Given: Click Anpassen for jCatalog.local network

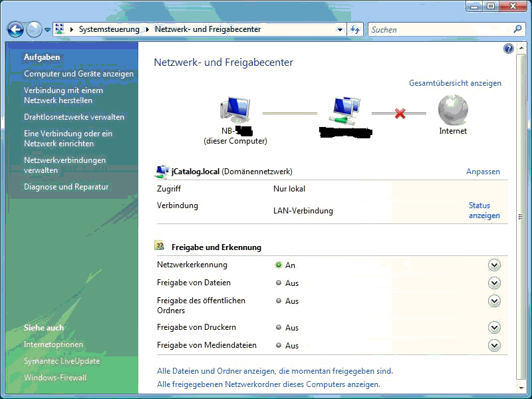Looking at the screenshot, I should point(483,172).
